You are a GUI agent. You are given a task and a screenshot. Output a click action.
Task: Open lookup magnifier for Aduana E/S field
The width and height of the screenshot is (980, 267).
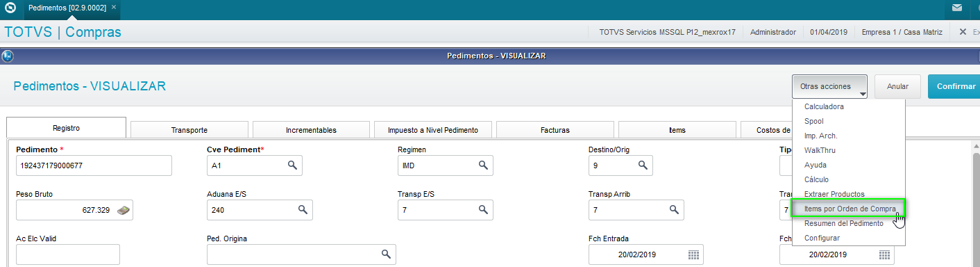(303, 209)
